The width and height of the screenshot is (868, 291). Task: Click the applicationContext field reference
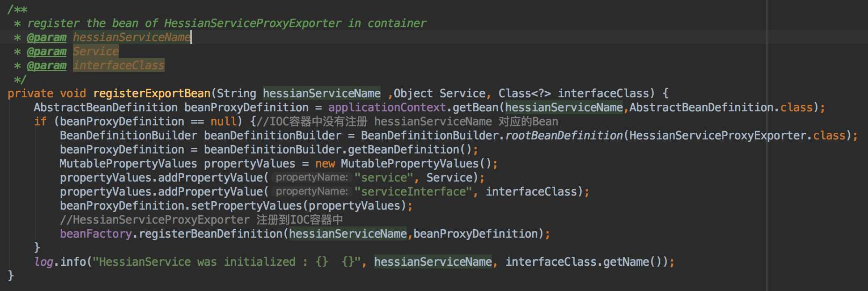(387, 108)
